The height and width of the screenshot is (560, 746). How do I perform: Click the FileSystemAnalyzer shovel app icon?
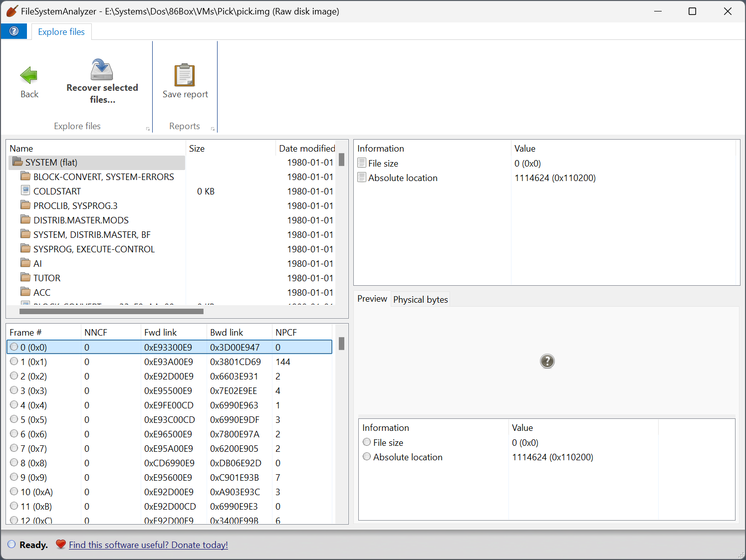click(12, 11)
